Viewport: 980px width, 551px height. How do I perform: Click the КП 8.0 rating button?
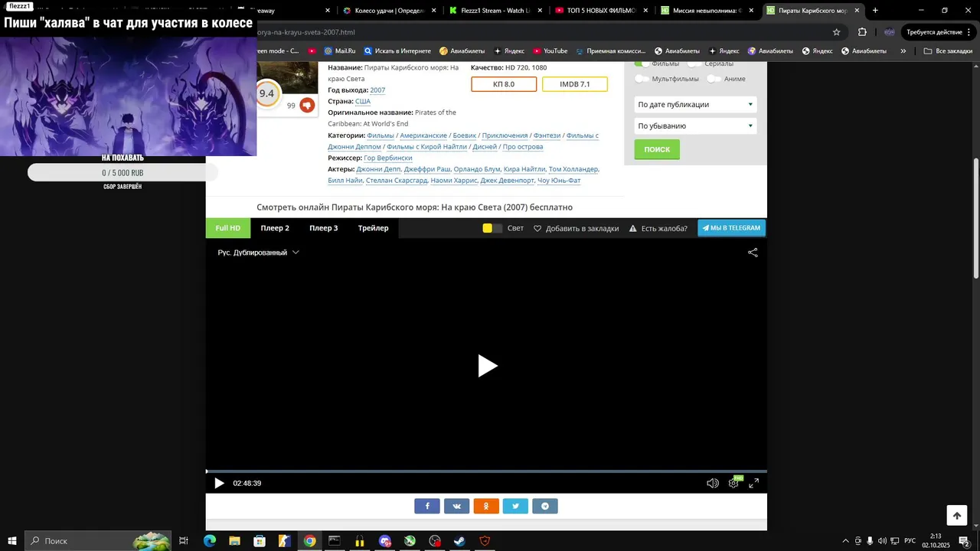[x=504, y=84]
